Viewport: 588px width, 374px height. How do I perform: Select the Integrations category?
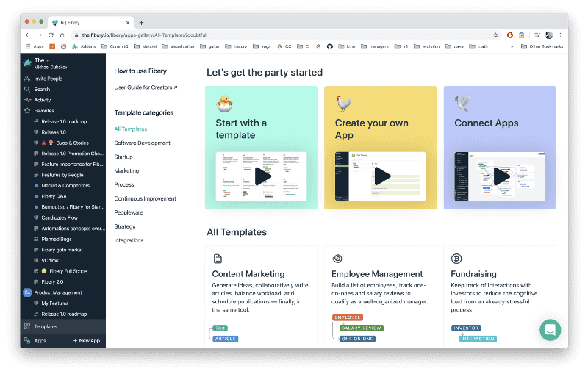coord(129,240)
